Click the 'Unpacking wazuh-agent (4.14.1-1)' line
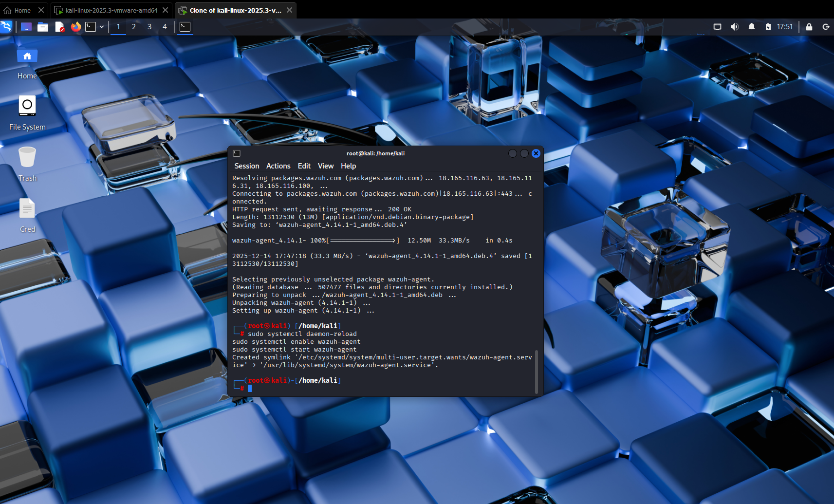This screenshot has height=504, width=834. [301, 303]
